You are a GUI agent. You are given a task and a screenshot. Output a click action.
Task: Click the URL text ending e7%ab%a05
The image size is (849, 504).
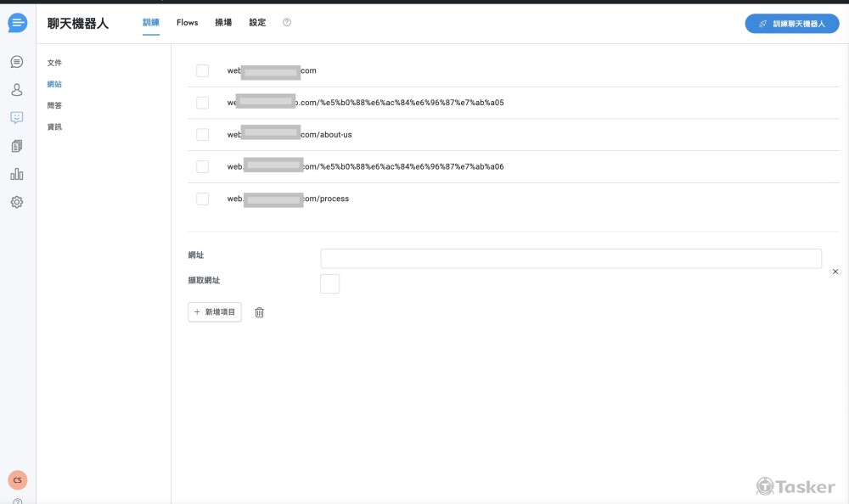pyautogui.click(x=365, y=103)
